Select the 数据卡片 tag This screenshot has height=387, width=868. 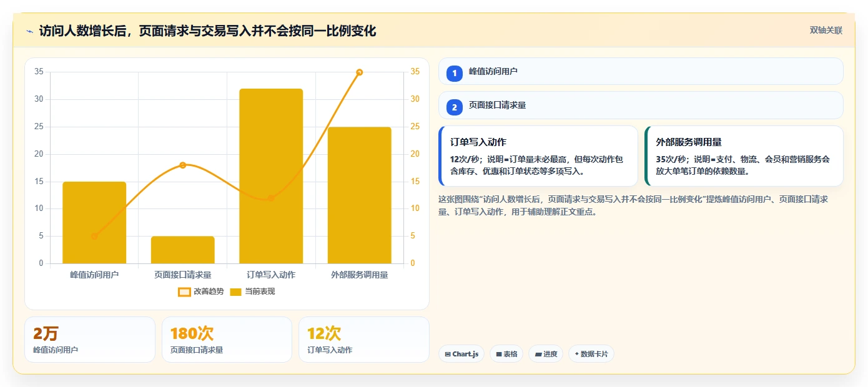point(591,354)
